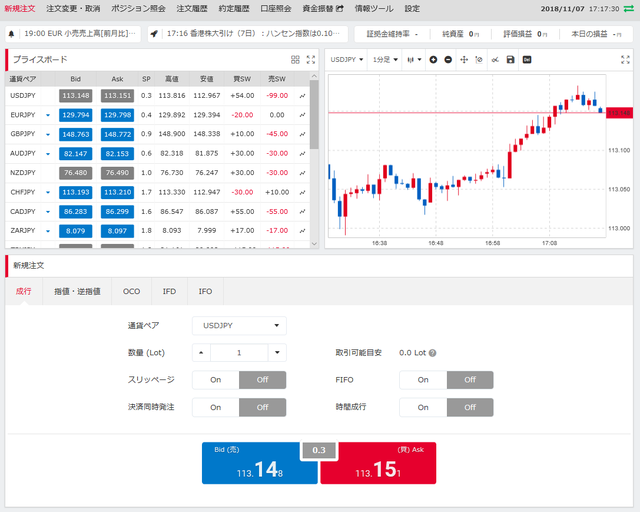Click the red Ask buy button
The width and height of the screenshot is (640, 512).
378,463
